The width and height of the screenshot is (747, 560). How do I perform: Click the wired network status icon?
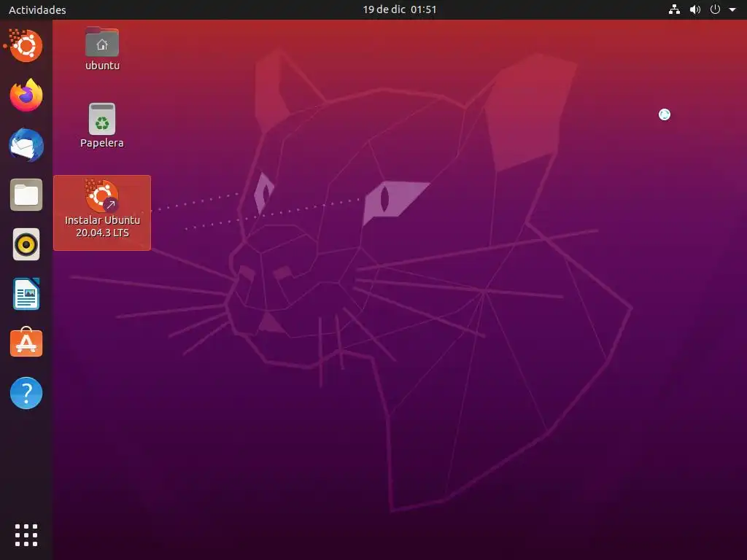[x=675, y=9]
